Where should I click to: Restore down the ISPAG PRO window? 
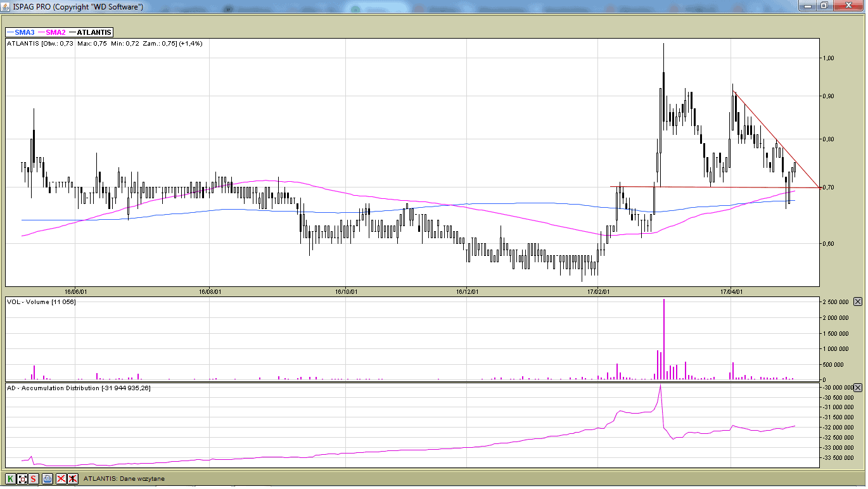point(824,6)
